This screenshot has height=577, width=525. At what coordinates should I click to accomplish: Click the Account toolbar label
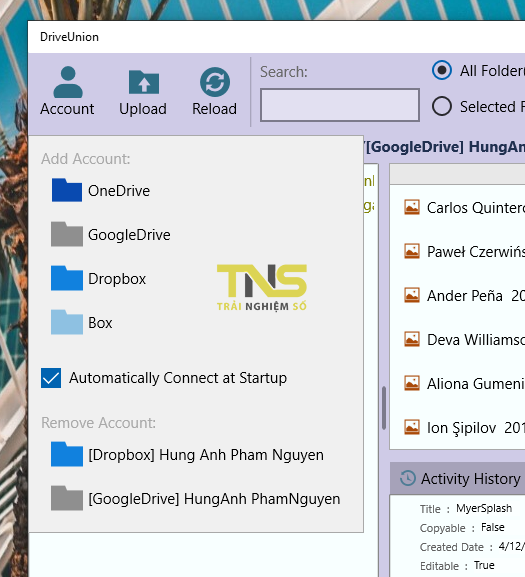click(x=67, y=109)
